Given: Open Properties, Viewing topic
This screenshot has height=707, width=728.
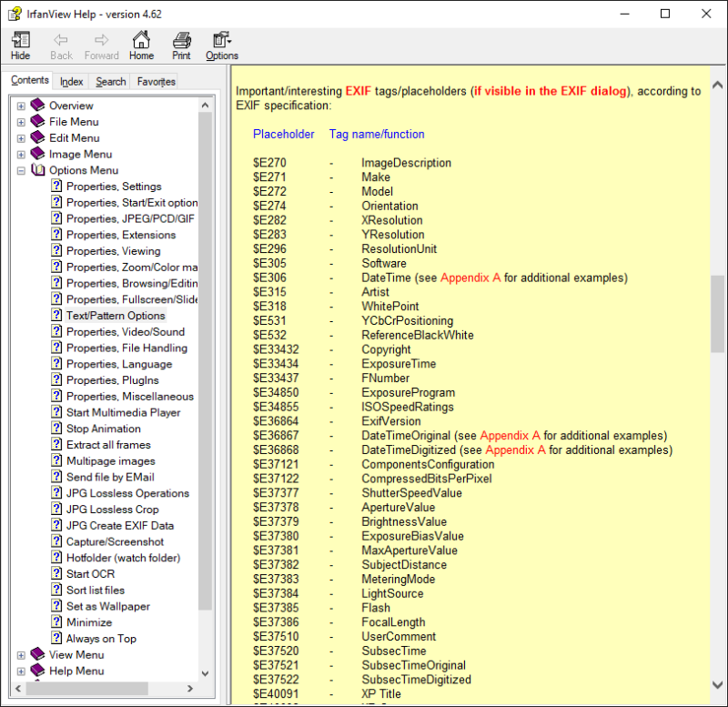Looking at the screenshot, I should [x=113, y=250].
